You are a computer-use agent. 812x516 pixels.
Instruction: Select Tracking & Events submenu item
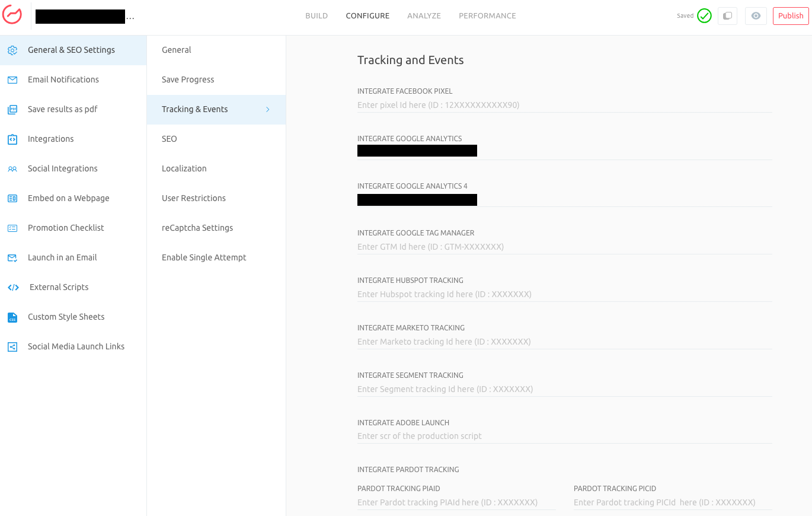216,110
